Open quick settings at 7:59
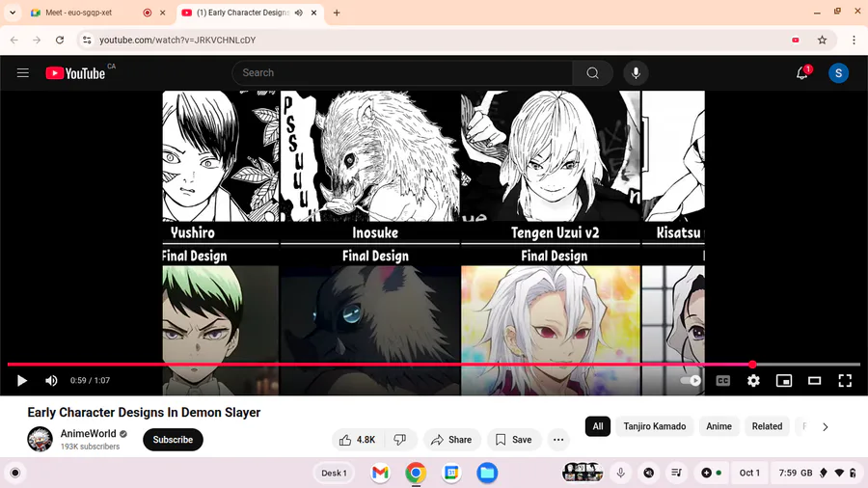This screenshot has height=488, width=868. point(817,474)
